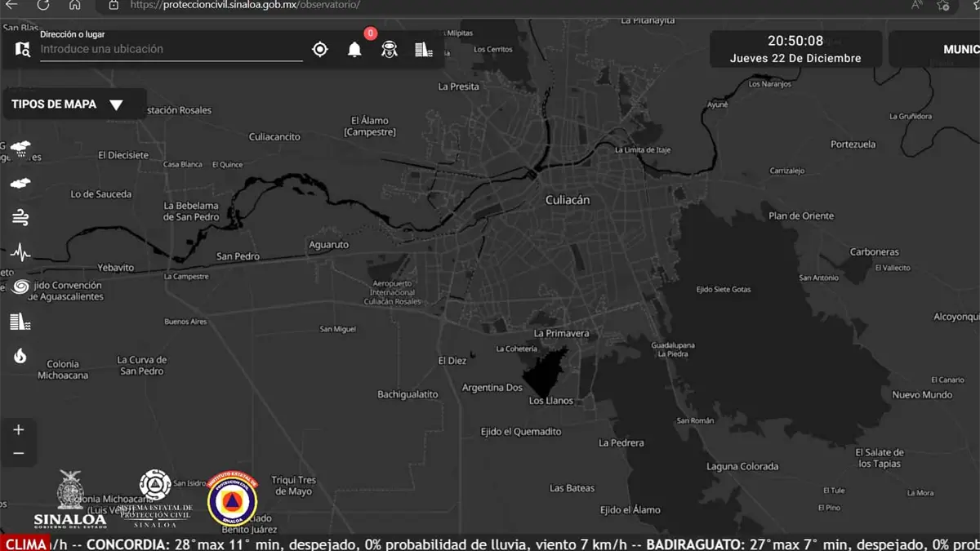The image size is (980, 551).
Task: Show the fire hotspots layer
Action: [x=20, y=356]
